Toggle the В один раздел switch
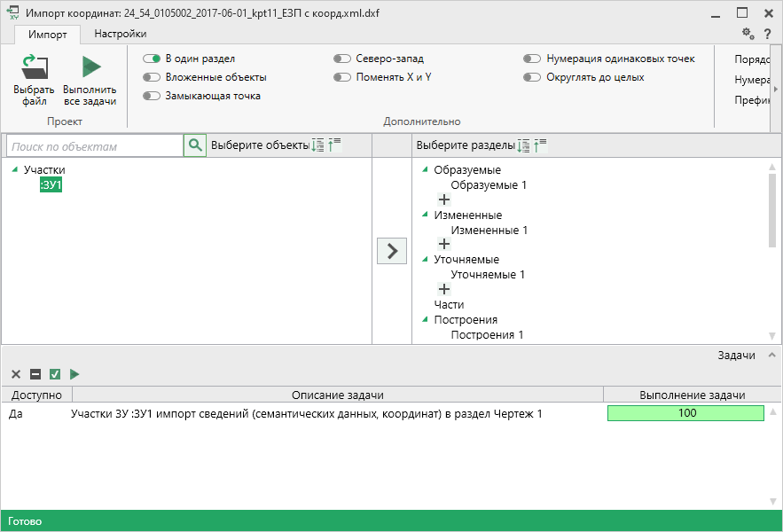783x532 pixels. (151, 59)
